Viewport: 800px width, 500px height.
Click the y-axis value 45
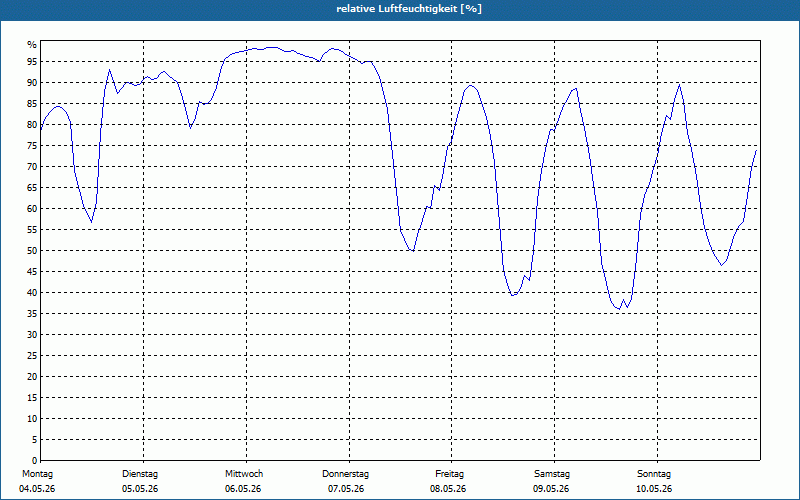[x=32, y=271]
